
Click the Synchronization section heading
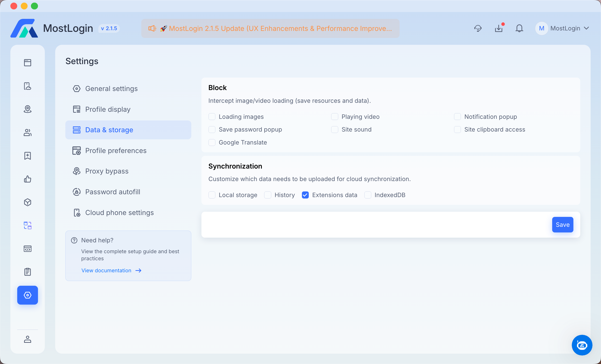pos(235,166)
